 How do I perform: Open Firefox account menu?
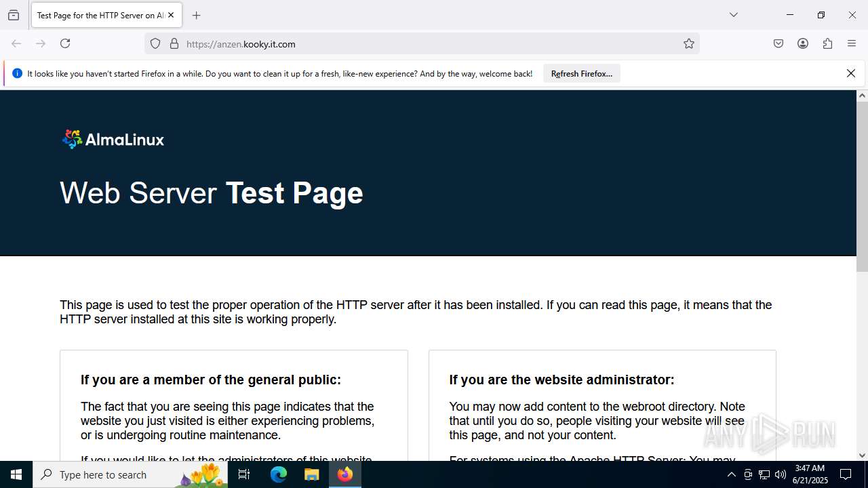[x=803, y=43]
